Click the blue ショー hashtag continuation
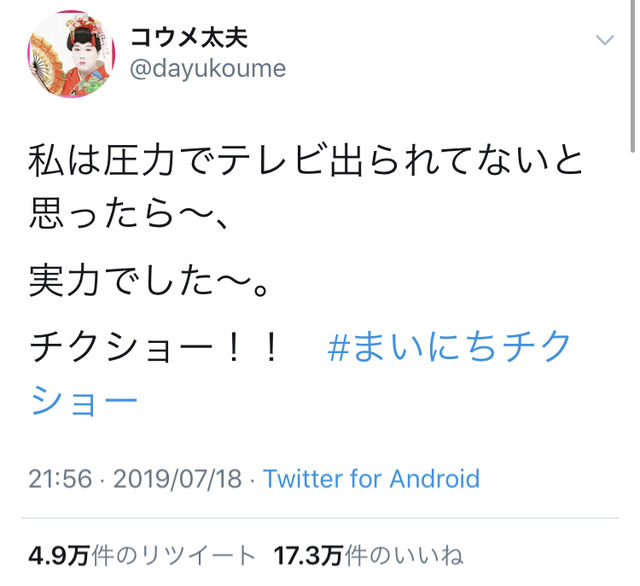This screenshot has width=640, height=586. 84,400
